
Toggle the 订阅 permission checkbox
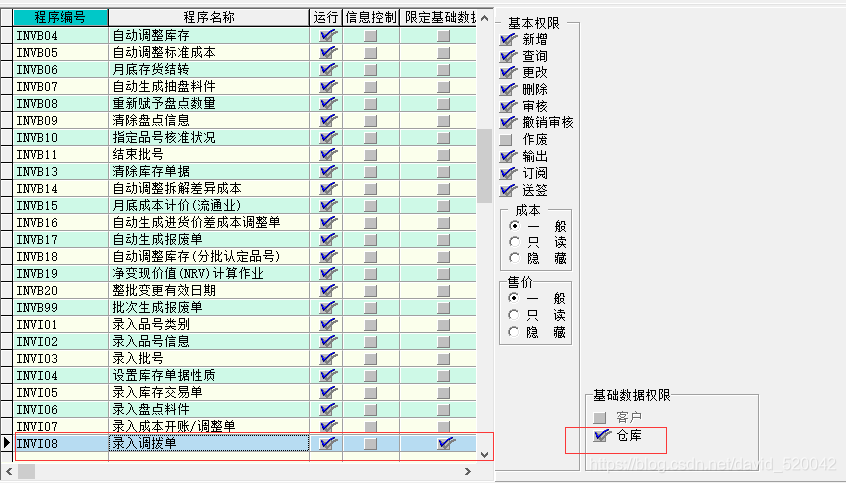pyautogui.click(x=507, y=173)
